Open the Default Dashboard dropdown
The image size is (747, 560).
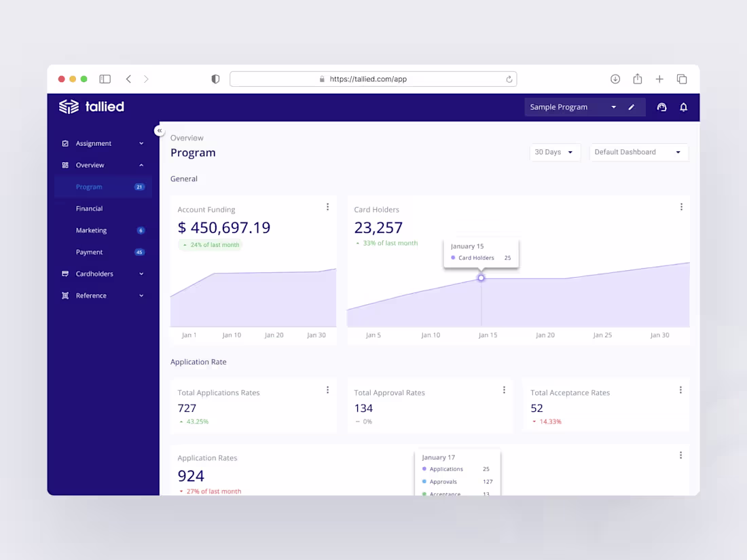click(x=638, y=152)
